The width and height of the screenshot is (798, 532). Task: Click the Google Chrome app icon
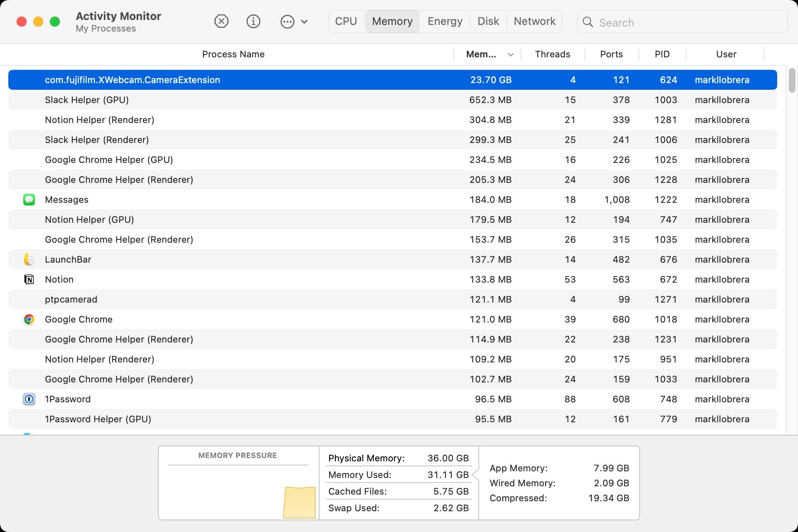29,319
